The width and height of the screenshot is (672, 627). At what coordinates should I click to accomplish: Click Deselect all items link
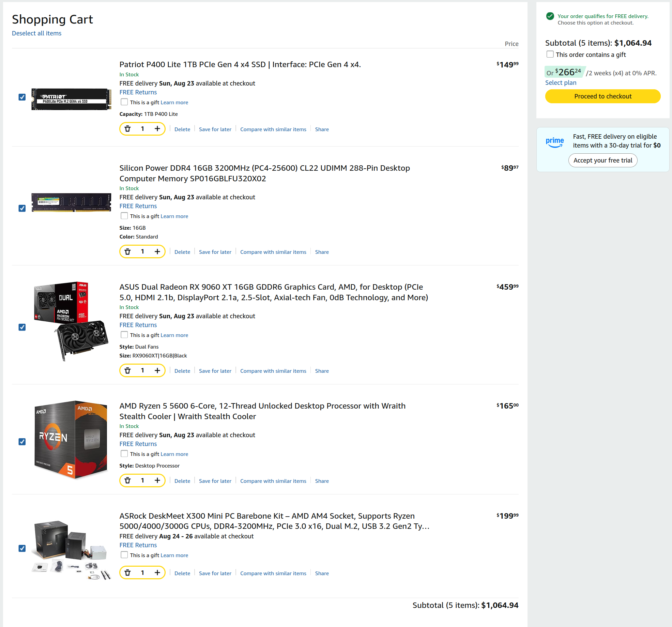[x=37, y=33]
